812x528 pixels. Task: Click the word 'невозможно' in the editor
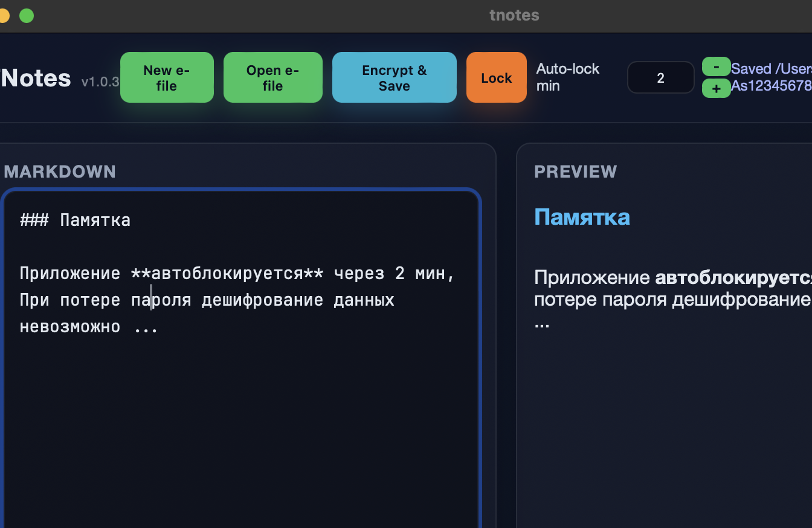pyautogui.click(x=70, y=327)
